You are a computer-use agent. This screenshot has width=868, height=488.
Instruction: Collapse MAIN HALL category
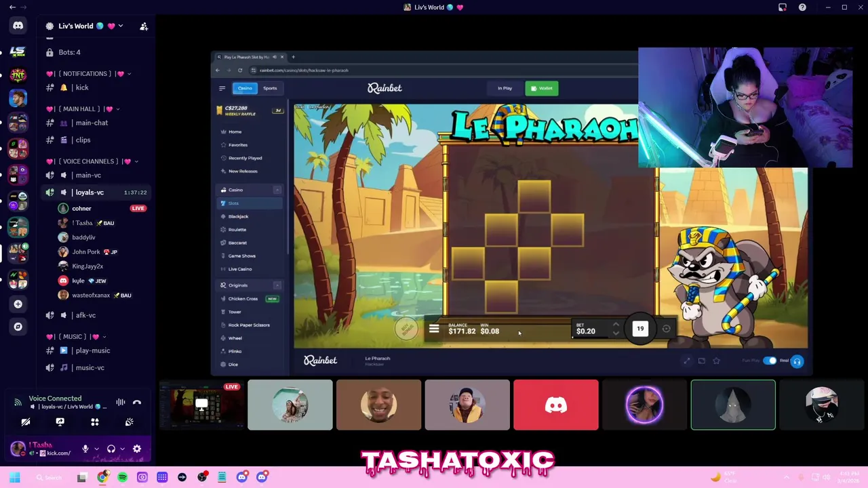(x=83, y=108)
